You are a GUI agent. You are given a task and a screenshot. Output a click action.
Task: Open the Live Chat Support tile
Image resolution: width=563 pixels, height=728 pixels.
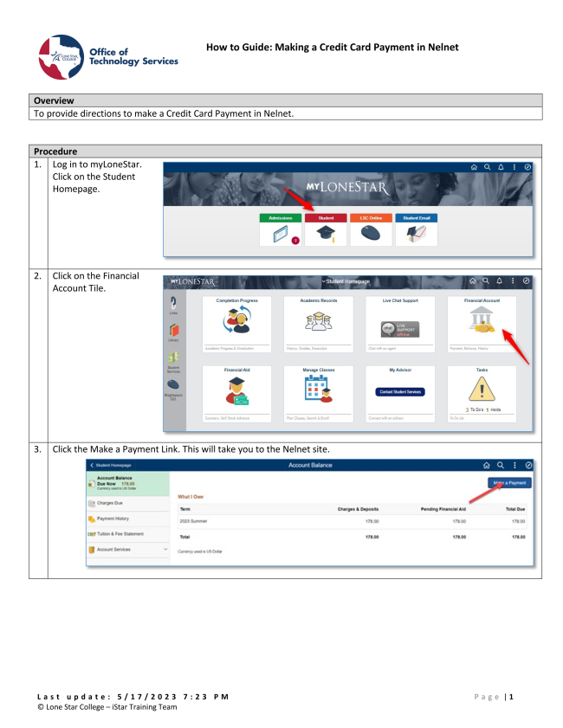pyautogui.click(x=400, y=324)
